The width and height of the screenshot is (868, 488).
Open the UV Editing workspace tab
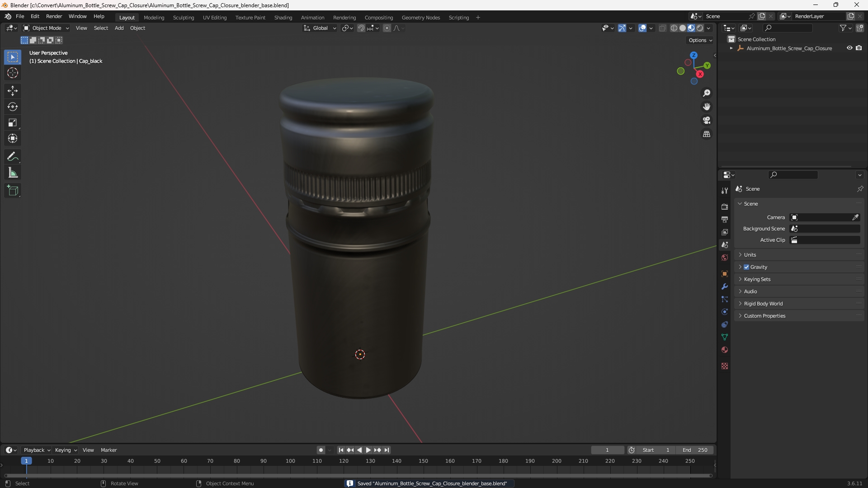coord(215,18)
